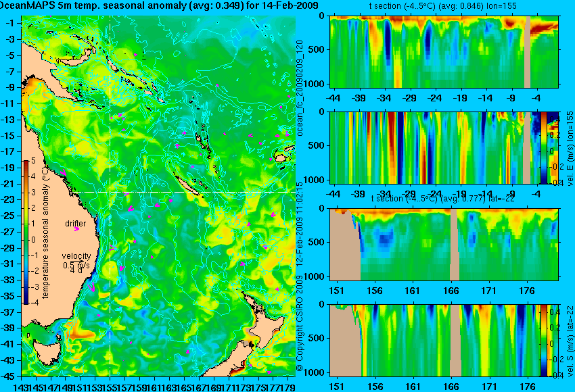Click latitude label '-13' on main map axis
Screen dimensions: 575x392
8,120
